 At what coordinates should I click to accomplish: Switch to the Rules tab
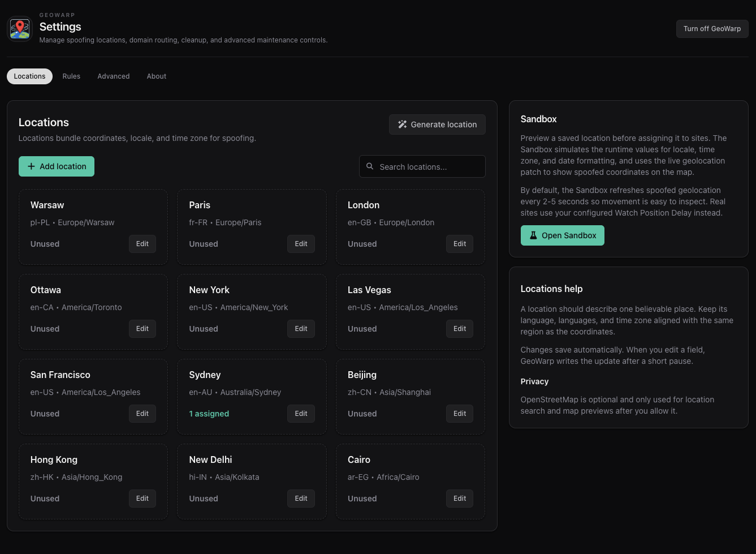tap(71, 76)
